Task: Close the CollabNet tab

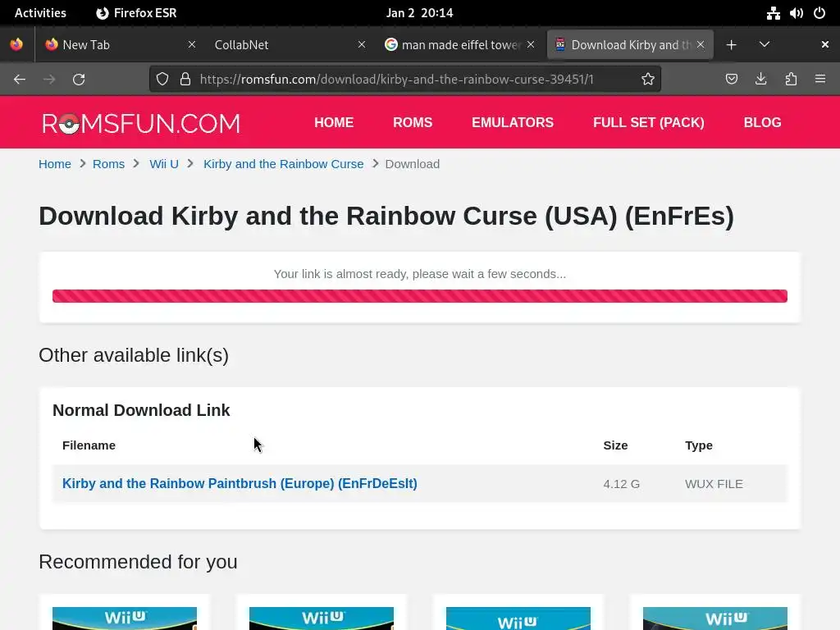Action: (x=362, y=44)
